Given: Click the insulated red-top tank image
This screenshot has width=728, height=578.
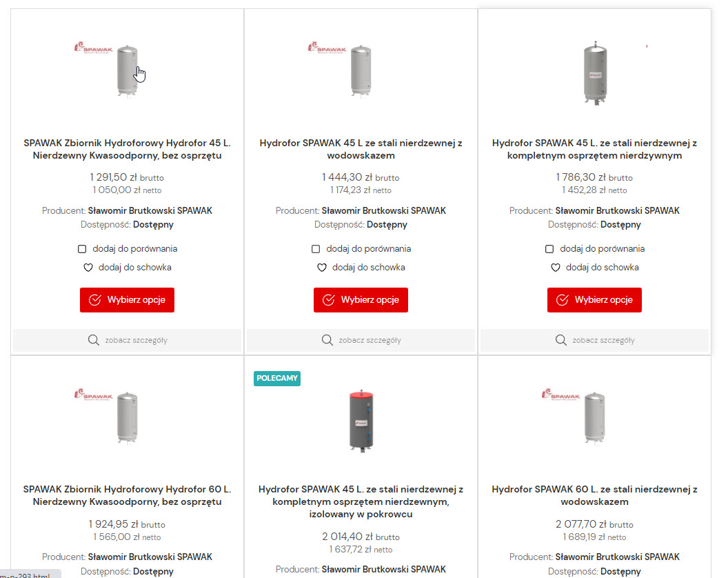Looking at the screenshot, I should [361, 421].
